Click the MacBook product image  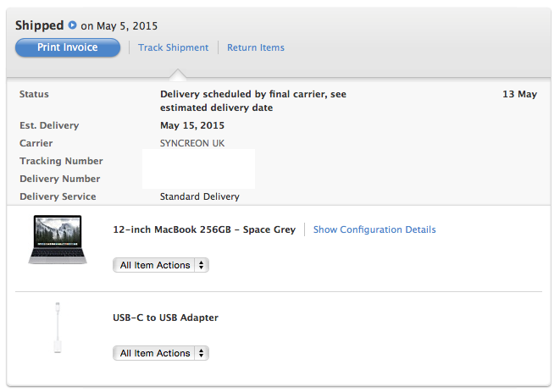tap(58, 240)
